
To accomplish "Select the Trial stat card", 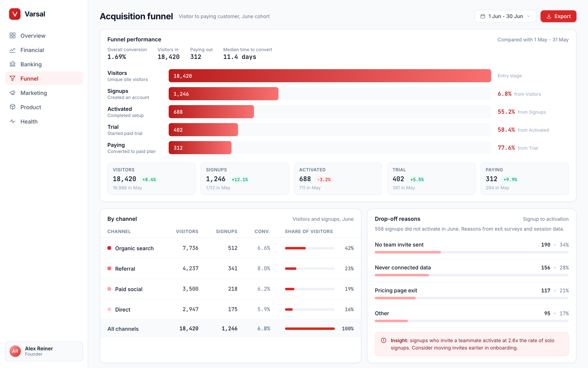I will click(431, 179).
